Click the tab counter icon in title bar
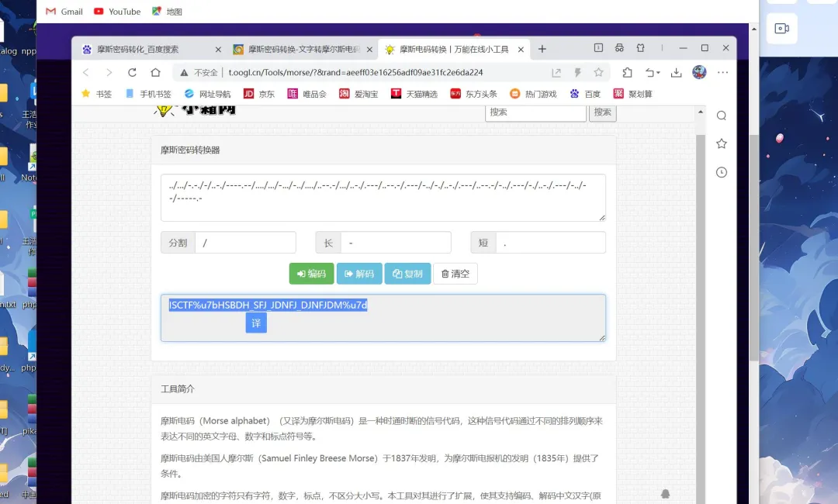Viewport: 838px width, 504px height. pos(598,48)
